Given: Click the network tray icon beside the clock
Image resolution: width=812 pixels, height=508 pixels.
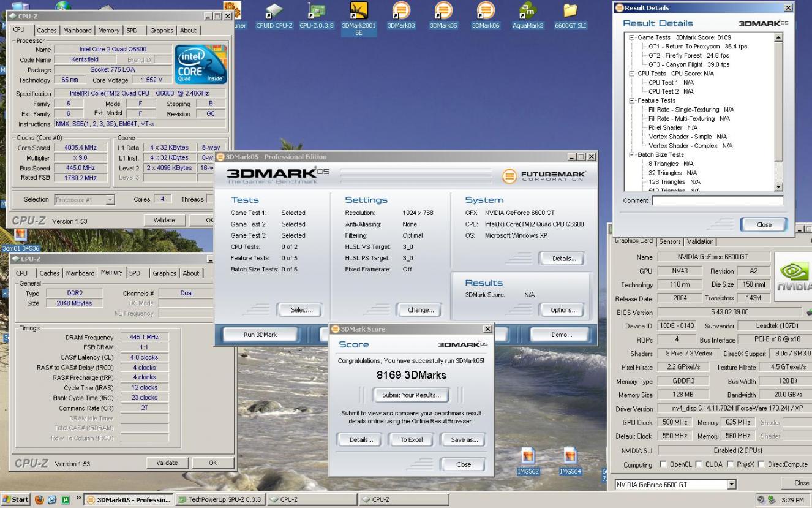Looking at the screenshot, I should coord(773,500).
